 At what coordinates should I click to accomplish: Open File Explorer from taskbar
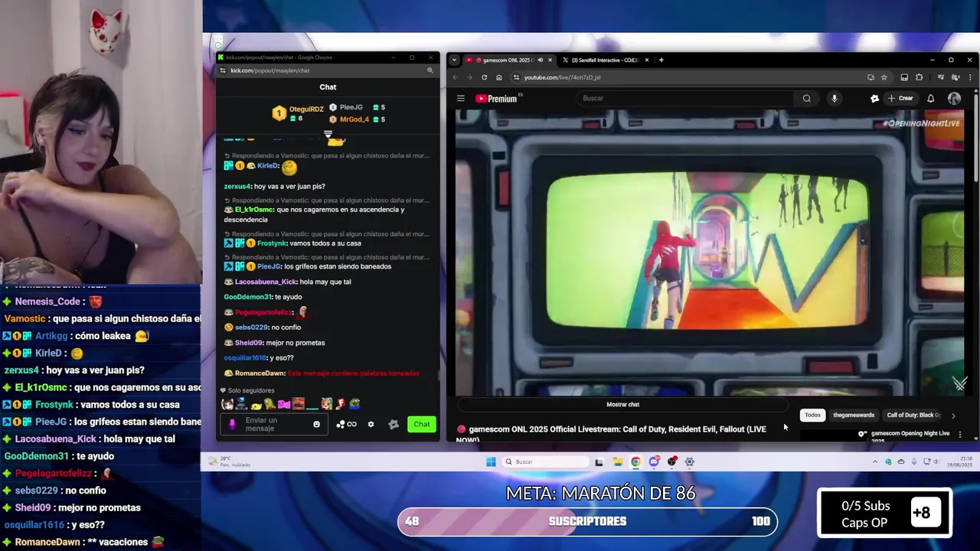[x=618, y=461]
